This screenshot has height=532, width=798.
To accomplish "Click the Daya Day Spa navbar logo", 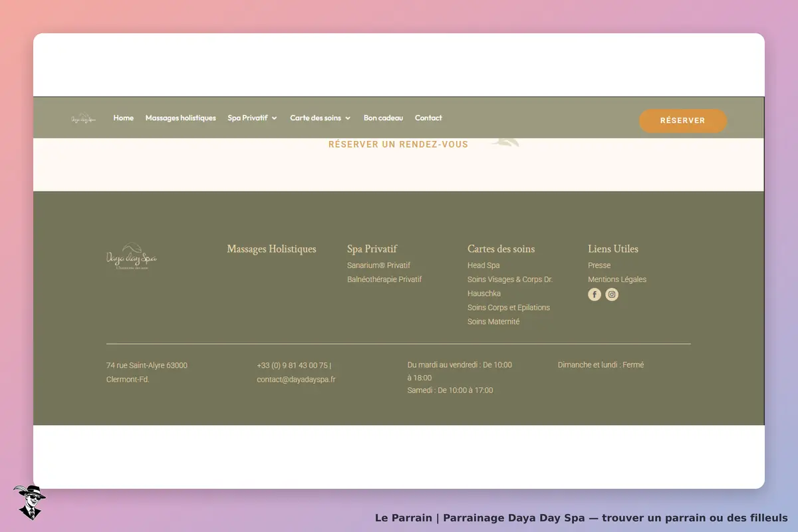I will tap(83, 119).
